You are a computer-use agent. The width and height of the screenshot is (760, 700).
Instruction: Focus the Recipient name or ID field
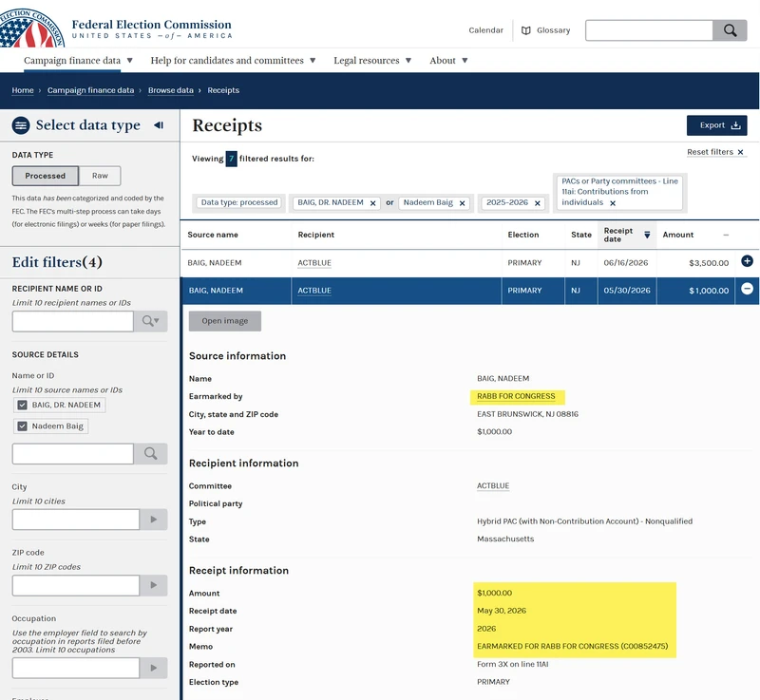pos(73,321)
